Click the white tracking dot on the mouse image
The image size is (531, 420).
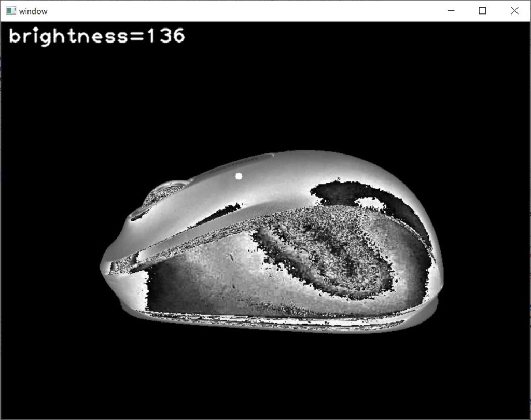click(x=237, y=176)
